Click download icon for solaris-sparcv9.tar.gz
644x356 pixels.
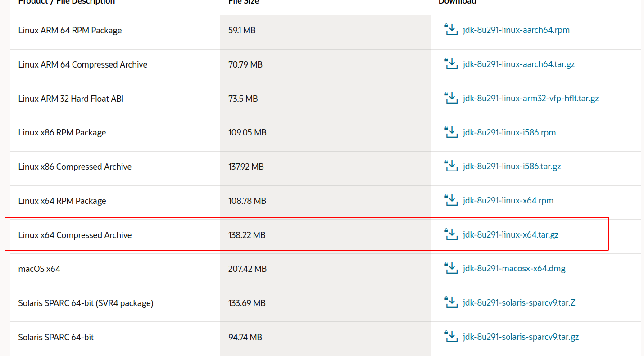(451, 336)
